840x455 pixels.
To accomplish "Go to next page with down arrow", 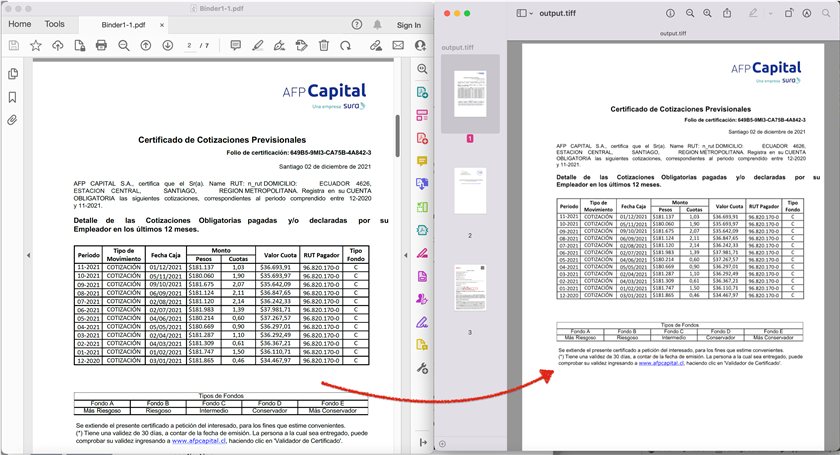I will coord(169,46).
